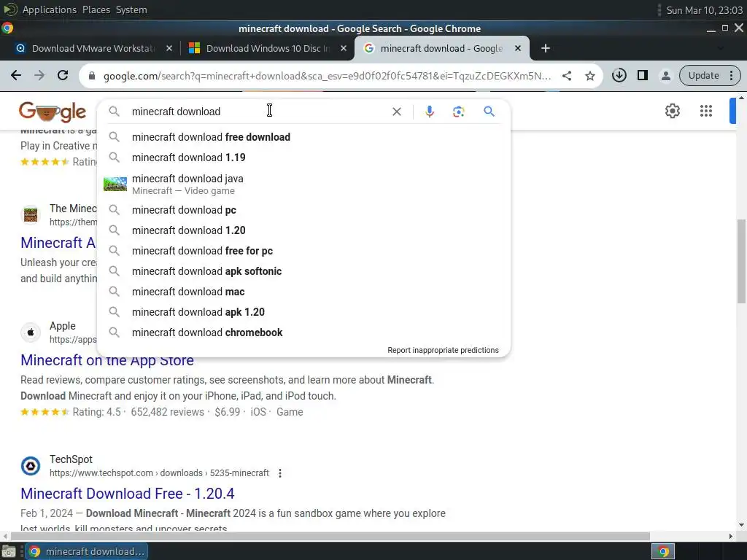This screenshot has width=747, height=560.
Task: Click the Google doodle logo
Action: (x=53, y=112)
